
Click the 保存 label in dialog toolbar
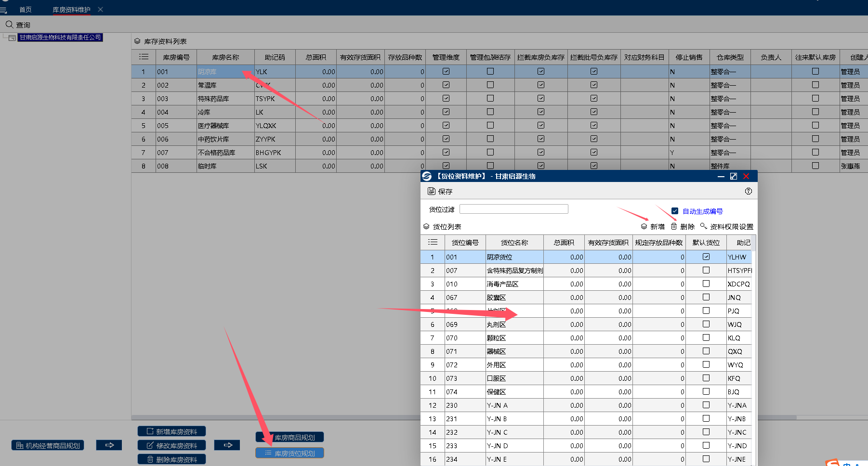pyautogui.click(x=445, y=192)
